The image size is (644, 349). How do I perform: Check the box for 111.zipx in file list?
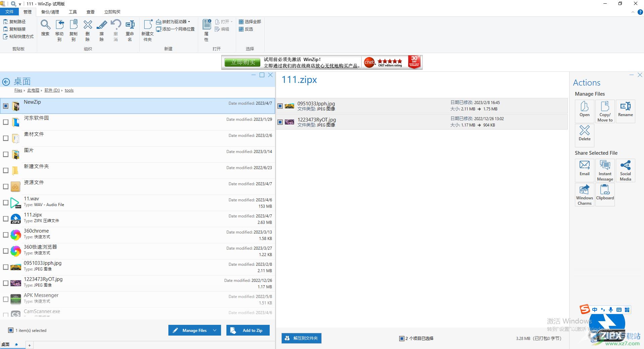pyautogui.click(x=6, y=219)
